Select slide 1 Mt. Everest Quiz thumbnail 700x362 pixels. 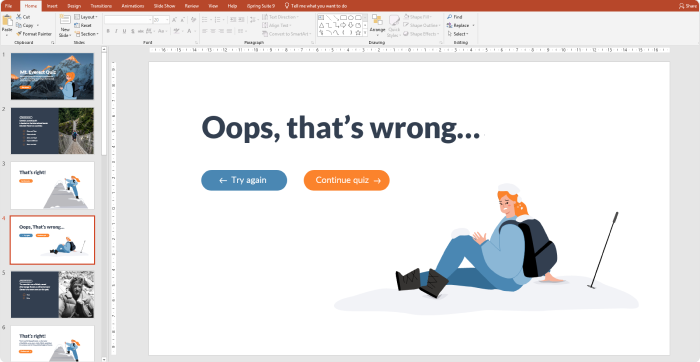pos(52,76)
